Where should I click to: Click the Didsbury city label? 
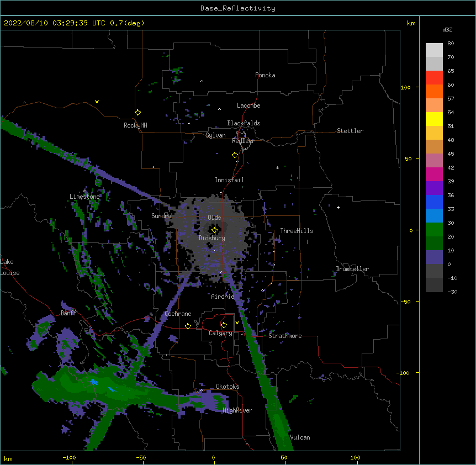coord(212,238)
